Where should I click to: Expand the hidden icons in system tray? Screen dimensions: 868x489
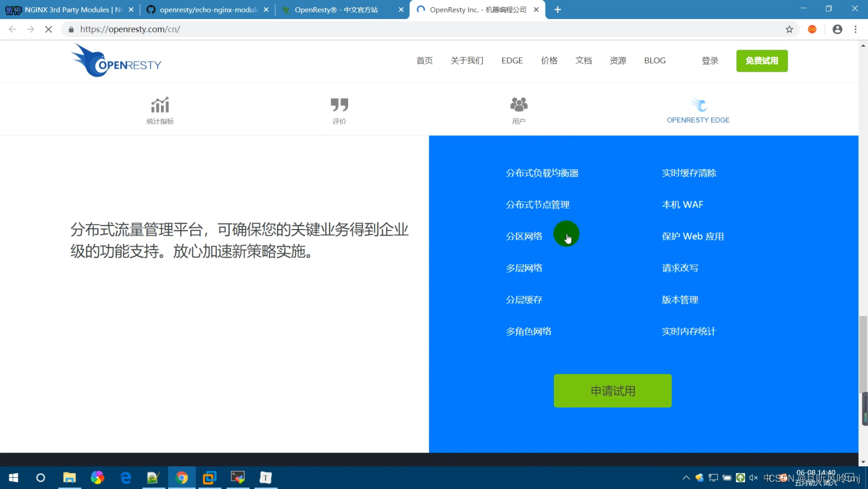(x=686, y=478)
